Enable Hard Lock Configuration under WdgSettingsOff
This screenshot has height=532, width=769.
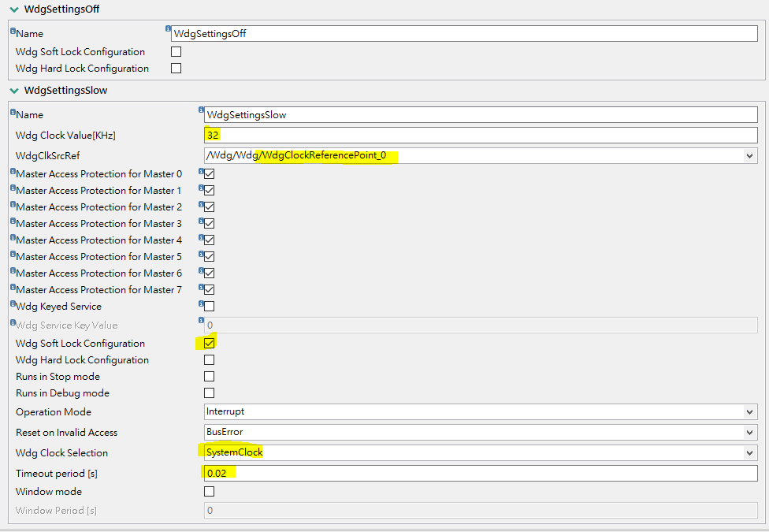(176, 69)
